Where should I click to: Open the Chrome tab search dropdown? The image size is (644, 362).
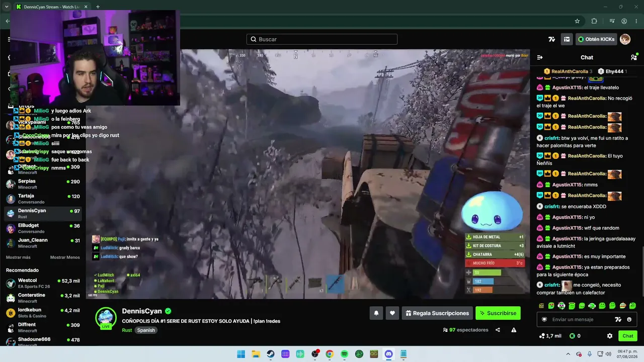(x=7, y=7)
